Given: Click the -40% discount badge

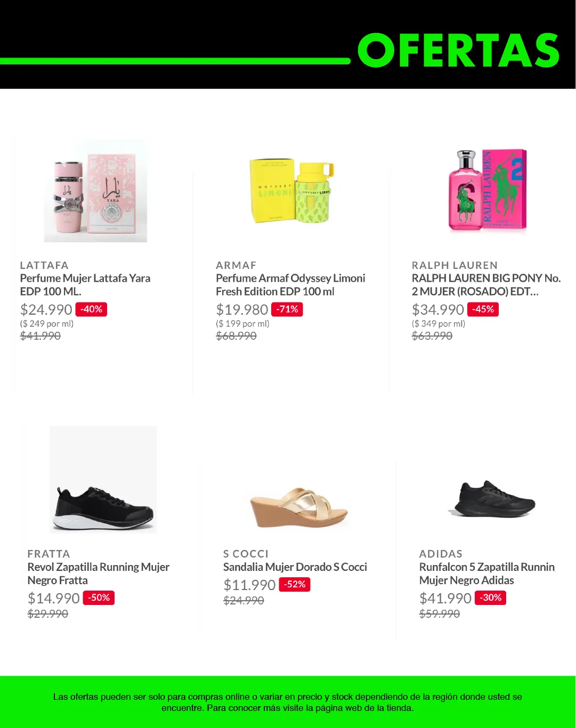Looking at the screenshot, I should click(92, 309).
